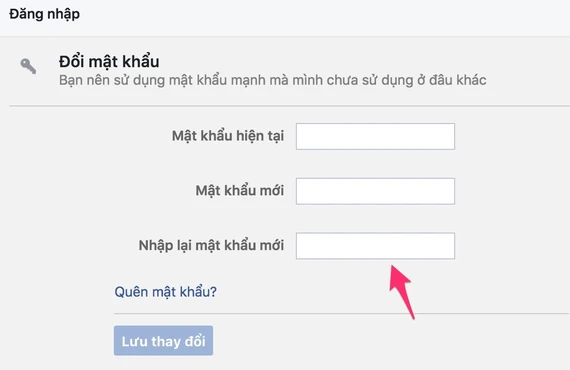Viewport: 570px width, 370px height.
Task: Select the Nhập lại mật khẩu mới field
Action: click(x=375, y=246)
